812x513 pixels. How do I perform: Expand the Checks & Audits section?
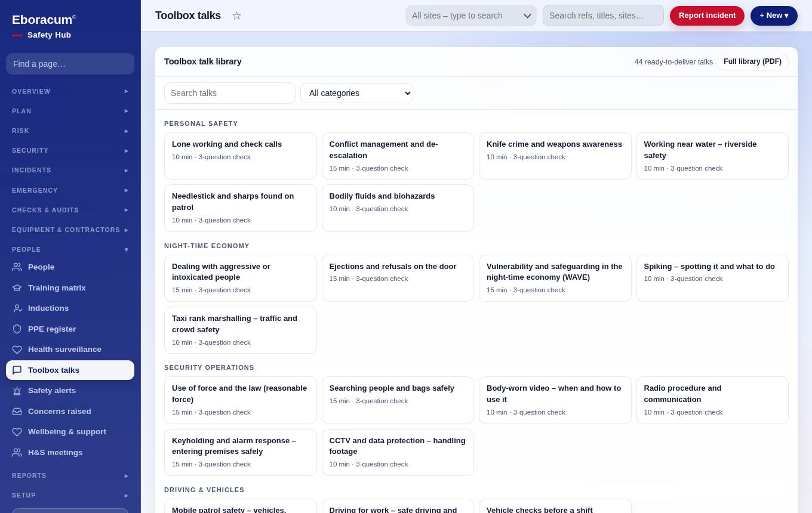click(70, 210)
